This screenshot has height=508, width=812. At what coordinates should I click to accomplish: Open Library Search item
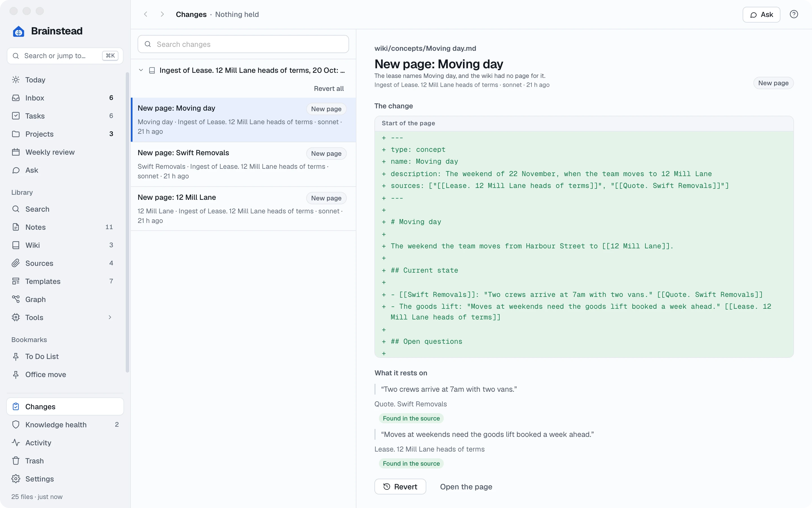[65, 209]
